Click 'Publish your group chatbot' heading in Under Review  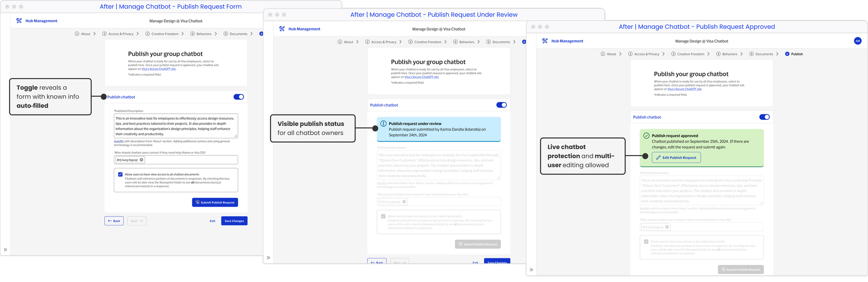pyautogui.click(x=428, y=62)
